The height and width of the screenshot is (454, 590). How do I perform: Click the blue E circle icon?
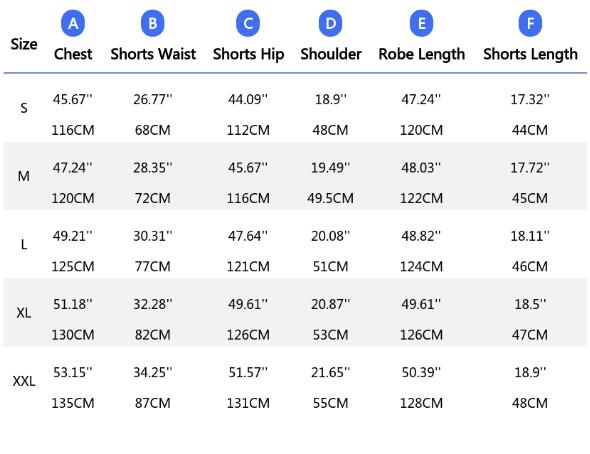point(421,23)
